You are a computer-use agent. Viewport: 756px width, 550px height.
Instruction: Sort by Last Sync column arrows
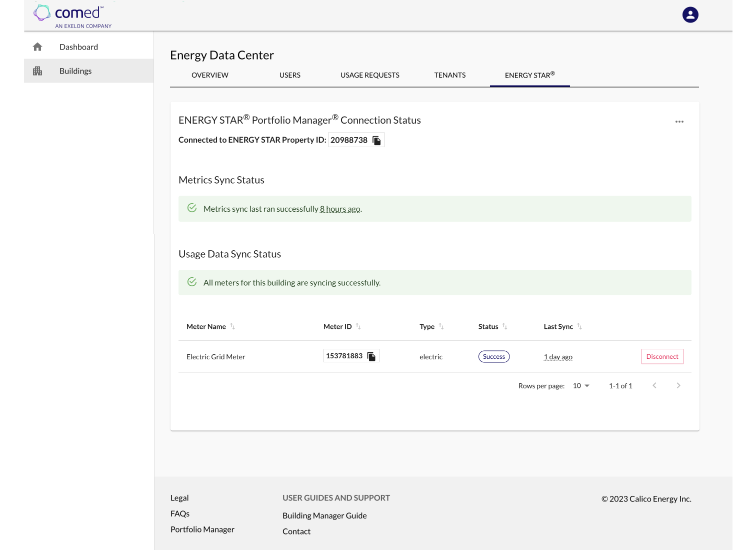pyautogui.click(x=579, y=326)
